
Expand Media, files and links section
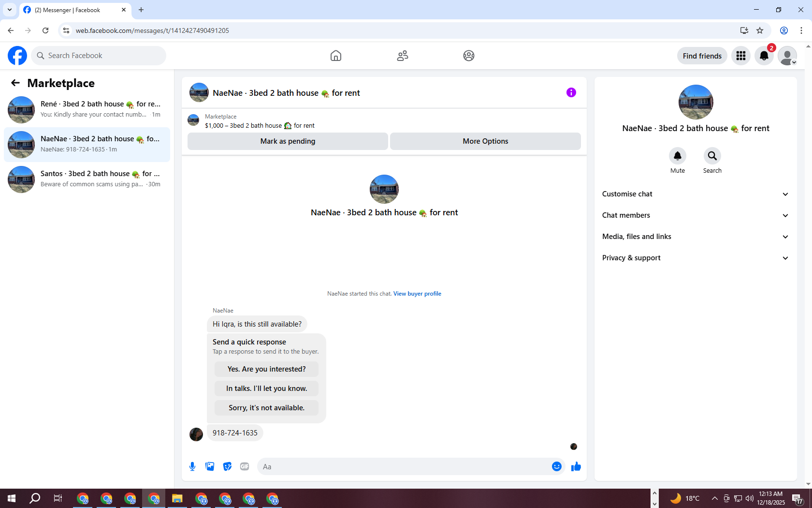(x=696, y=237)
